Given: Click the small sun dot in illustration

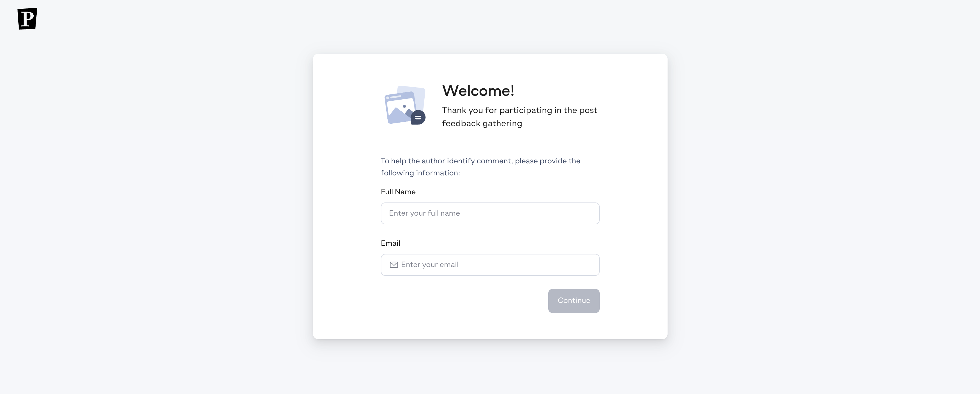Looking at the screenshot, I should pos(404,106).
